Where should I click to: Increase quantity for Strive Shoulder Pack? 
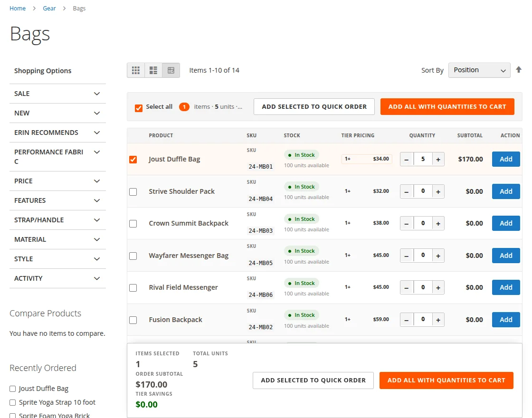click(438, 191)
